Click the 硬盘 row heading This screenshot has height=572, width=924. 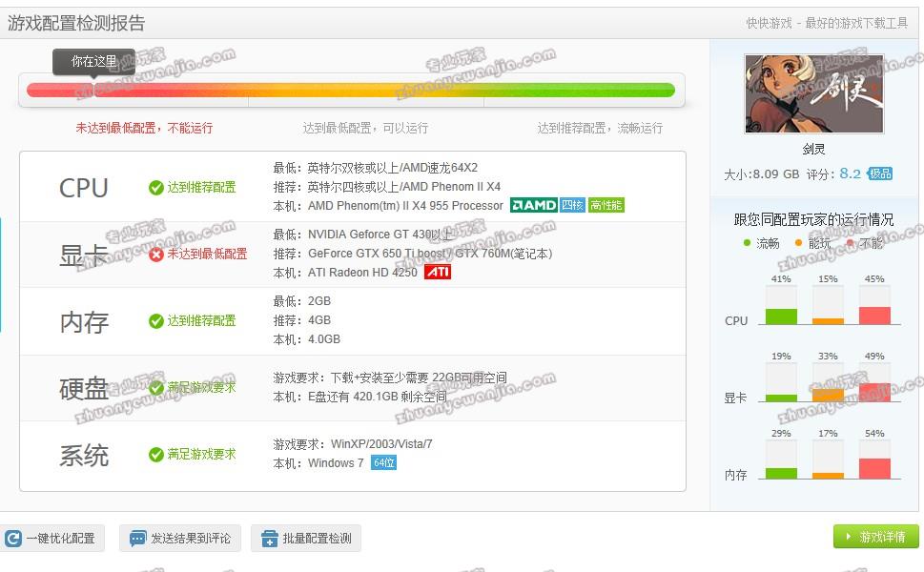(x=84, y=389)
